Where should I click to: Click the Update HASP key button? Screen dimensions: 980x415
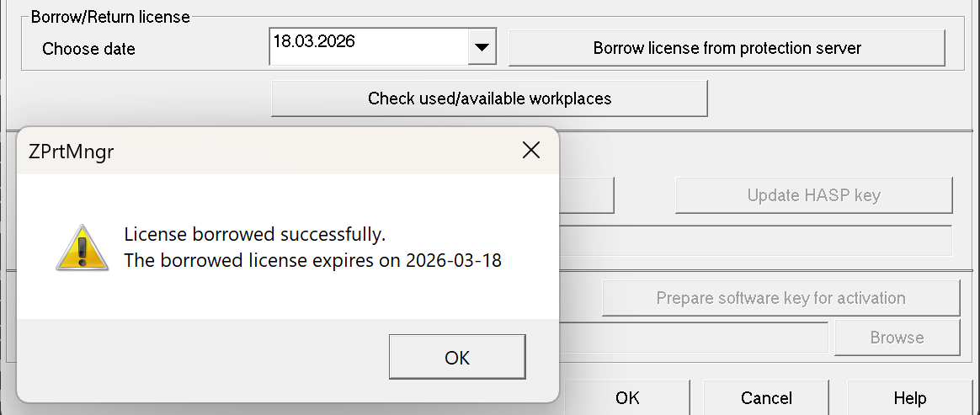(813, 195)
